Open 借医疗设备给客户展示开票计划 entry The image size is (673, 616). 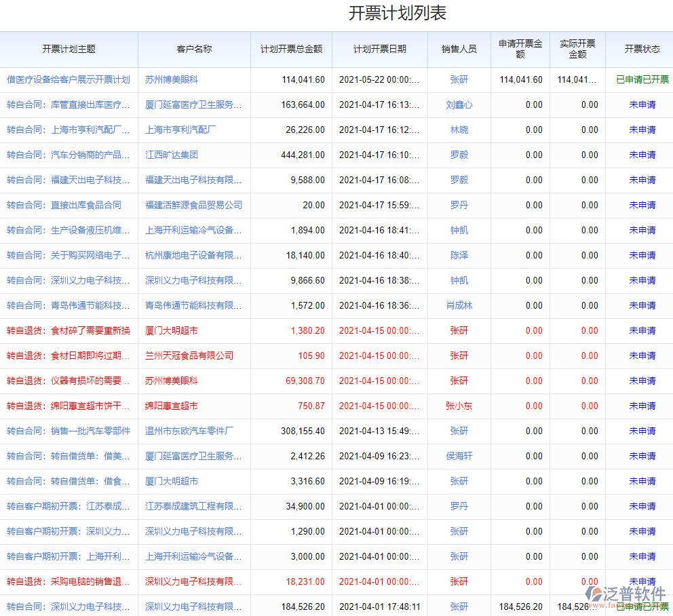point(68,79)
